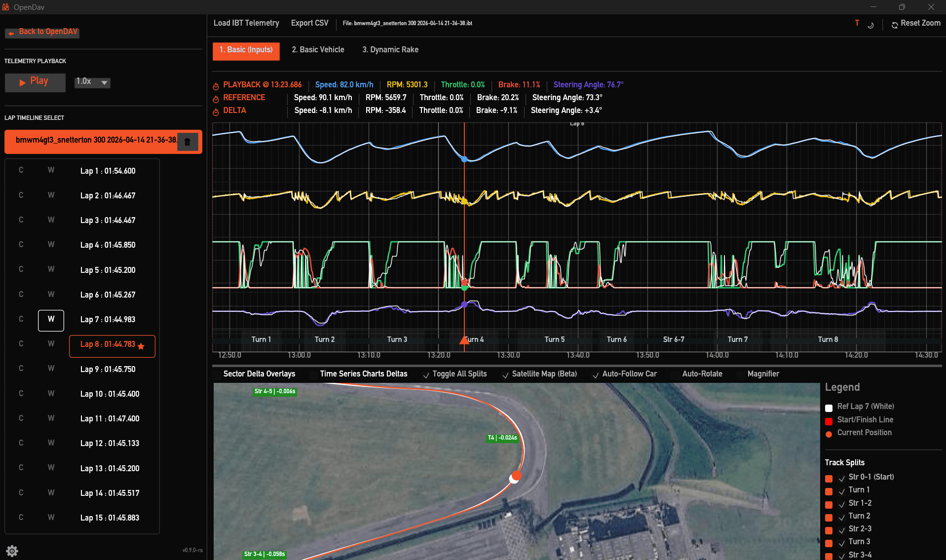
Task: Click the orange playhead triangle on the timeline
Action: 464,340
